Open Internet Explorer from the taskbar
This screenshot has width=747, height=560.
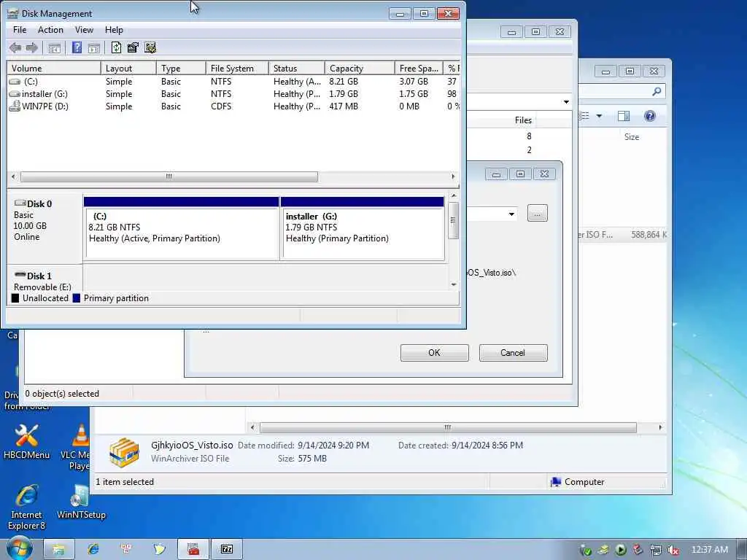93,550
